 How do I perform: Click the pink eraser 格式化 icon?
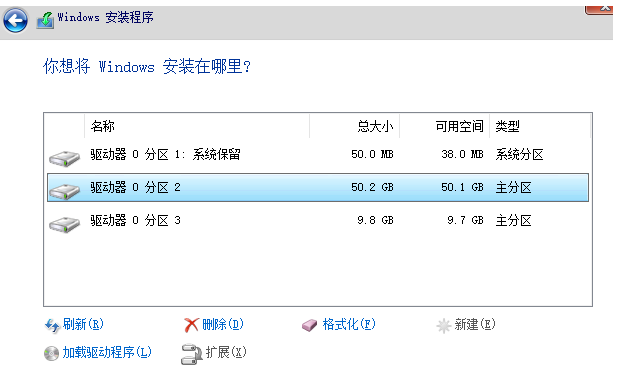pos(309,325)
